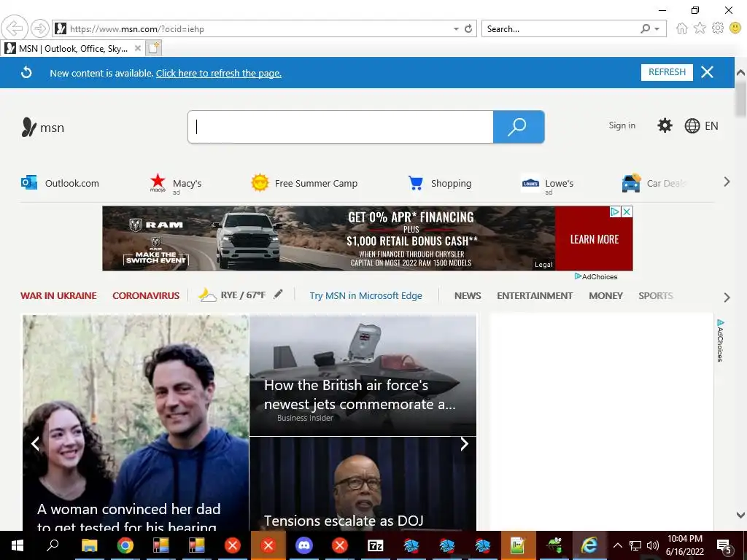Show next story with carousel right arrow
The height and width of the screenshot is (560, 747).
464,444
